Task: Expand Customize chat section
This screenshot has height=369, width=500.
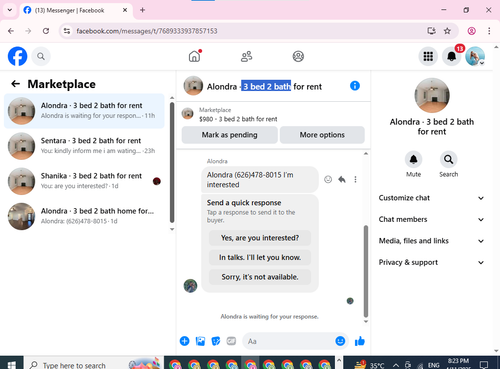Action: [x=431, y=198]
